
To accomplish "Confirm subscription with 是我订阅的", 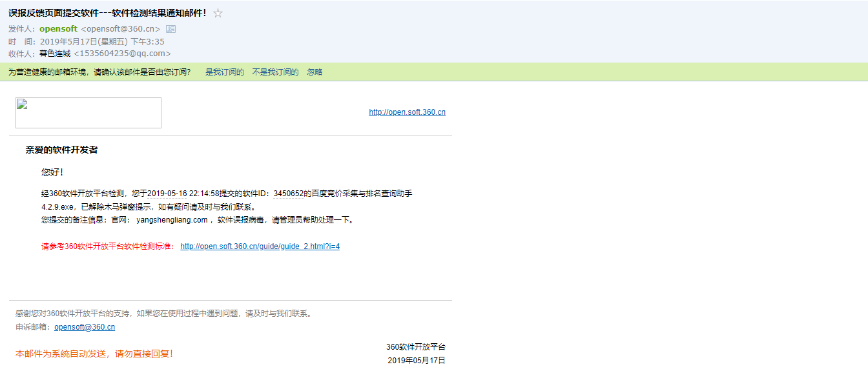I will (x=225, y=72).
